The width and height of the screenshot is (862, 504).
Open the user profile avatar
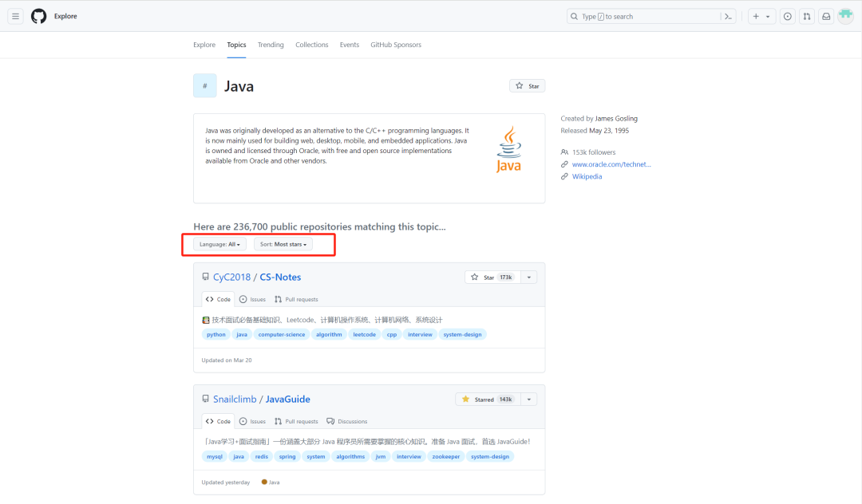click(x=845, y=16)
